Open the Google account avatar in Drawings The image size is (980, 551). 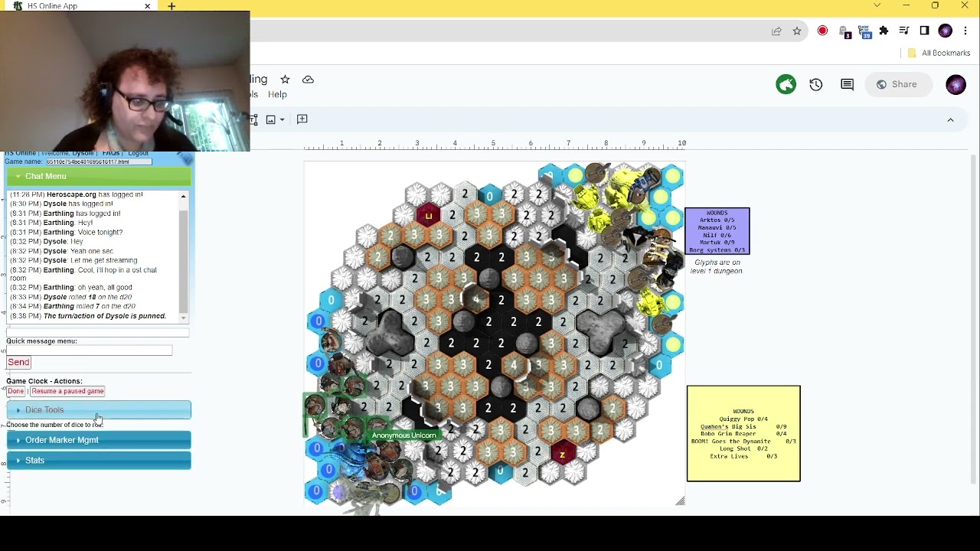[x=955, y=85]
